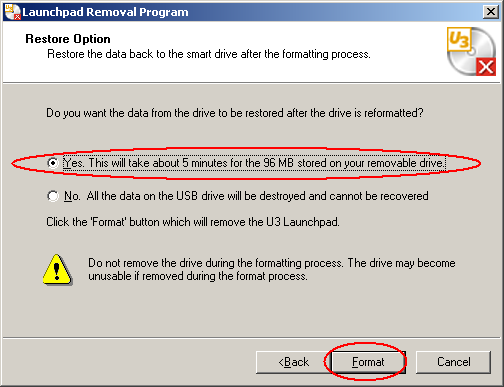Click the 'Click the Format button' instruction line
The width and height of the screenshot is (504, 387).
click(x=193, y=222)
